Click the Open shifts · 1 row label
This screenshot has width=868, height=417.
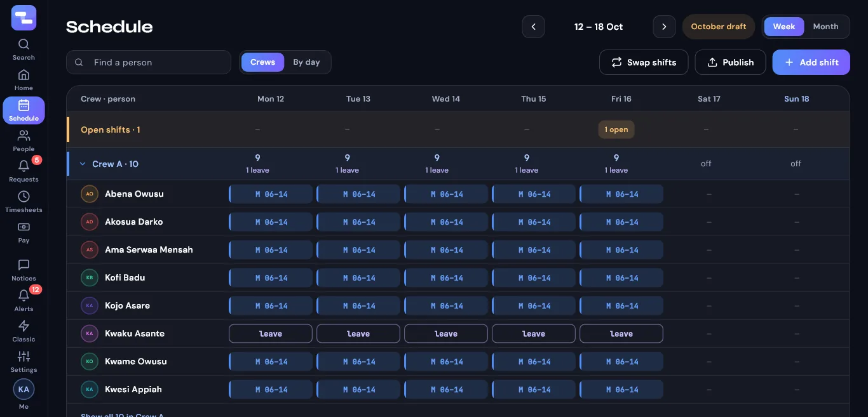coord(111,129)
